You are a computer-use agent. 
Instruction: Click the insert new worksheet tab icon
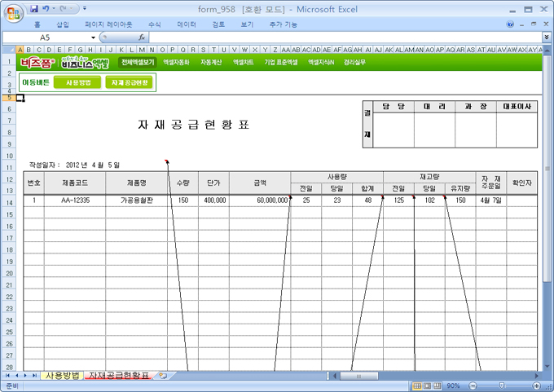(x=163, y=376)
